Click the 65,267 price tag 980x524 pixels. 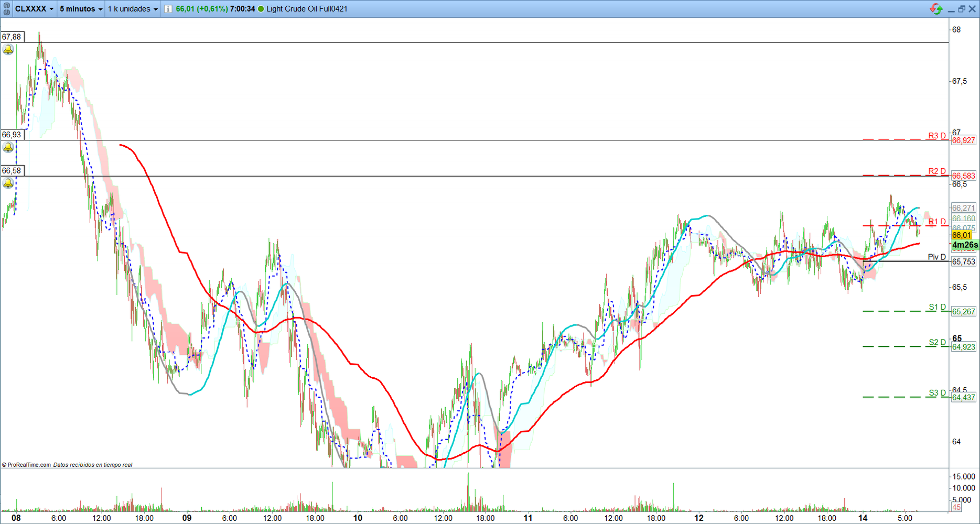pyautogui.click(x=964, y=312)
